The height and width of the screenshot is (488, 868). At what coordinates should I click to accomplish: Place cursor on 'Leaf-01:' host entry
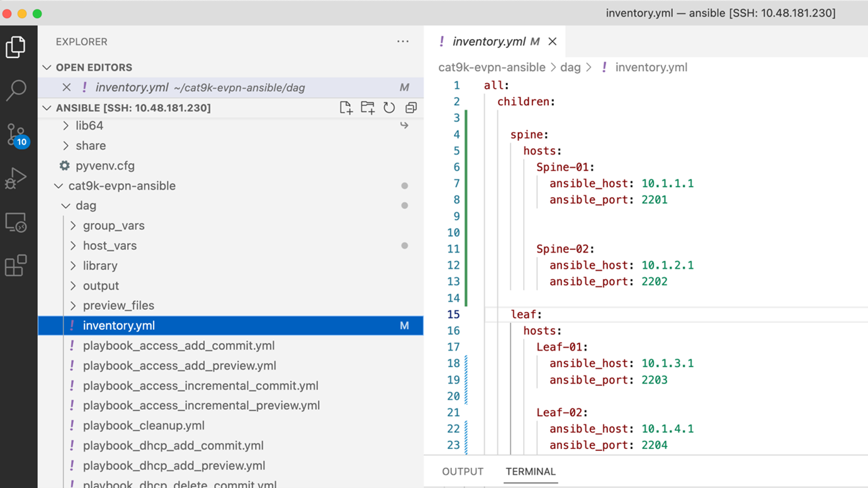click(562, 347)
